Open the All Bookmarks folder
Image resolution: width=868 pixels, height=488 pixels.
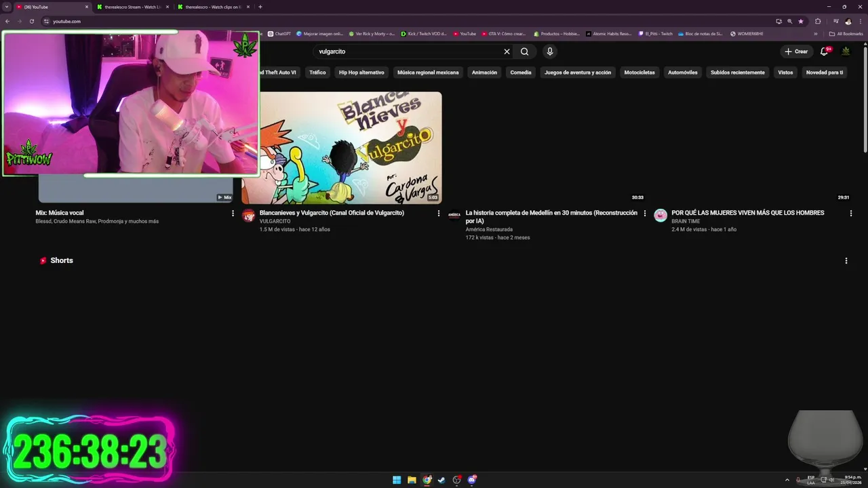click(x=846, y=34)
